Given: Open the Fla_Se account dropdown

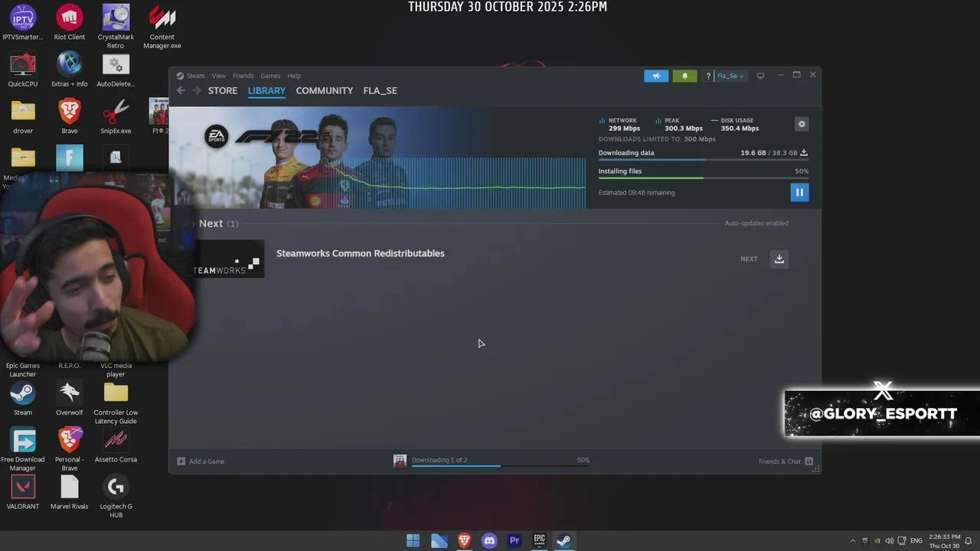Looking at the screenshot, I should coord(730,76).
